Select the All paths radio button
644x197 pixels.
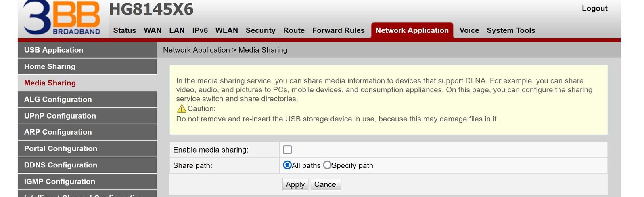287,165
